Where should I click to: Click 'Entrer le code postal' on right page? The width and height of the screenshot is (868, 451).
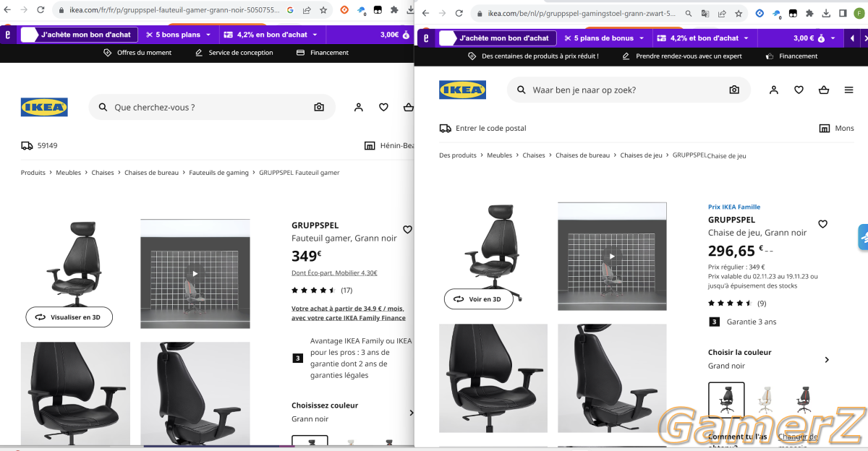pyautogui.click(x=482, y=129)
